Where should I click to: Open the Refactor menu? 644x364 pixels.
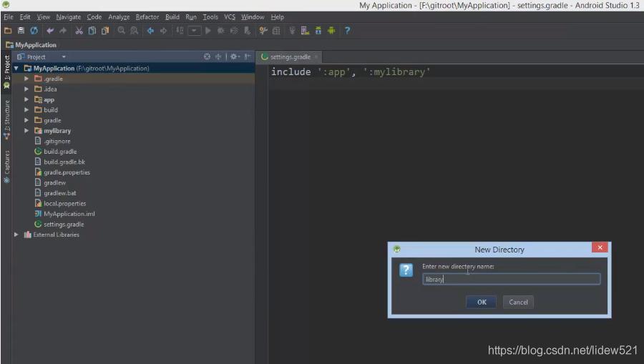coord(147,17)
